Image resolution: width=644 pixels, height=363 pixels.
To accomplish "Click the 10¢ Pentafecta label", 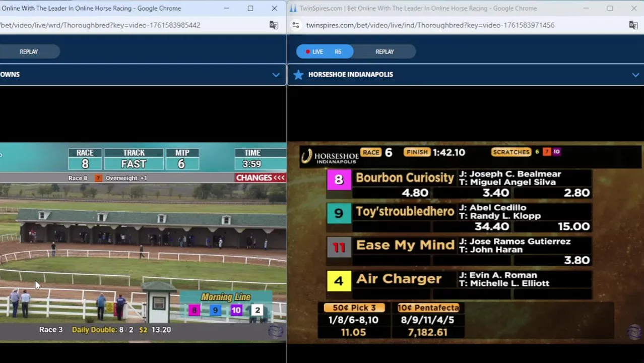I will [x=428, y=308].
